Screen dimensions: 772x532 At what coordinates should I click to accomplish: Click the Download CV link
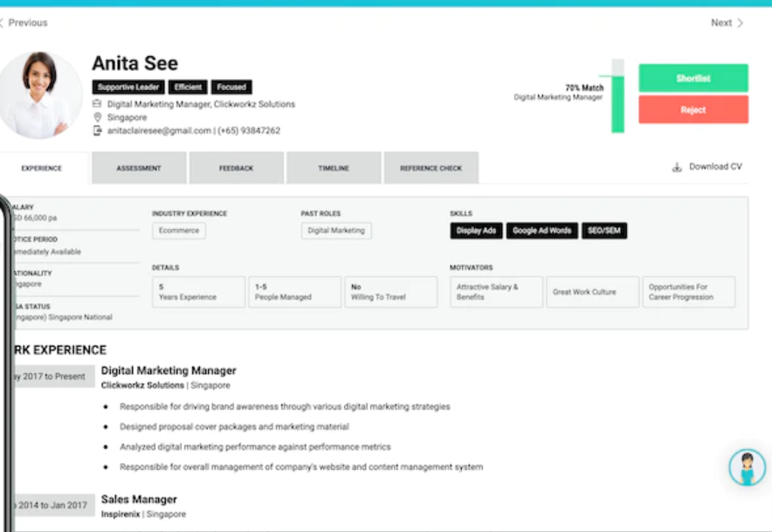(715, 167)
